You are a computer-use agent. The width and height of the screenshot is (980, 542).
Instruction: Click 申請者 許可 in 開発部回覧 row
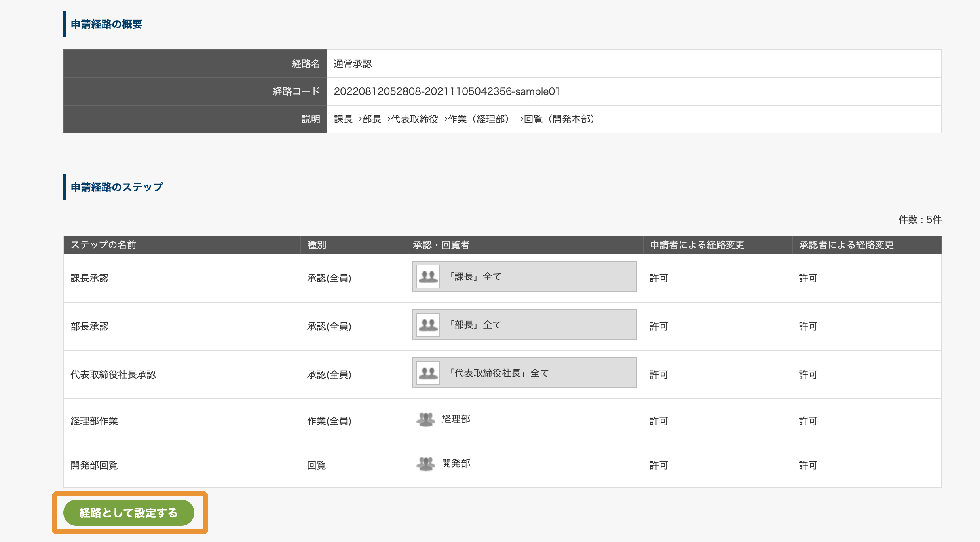tap(659, 465)
